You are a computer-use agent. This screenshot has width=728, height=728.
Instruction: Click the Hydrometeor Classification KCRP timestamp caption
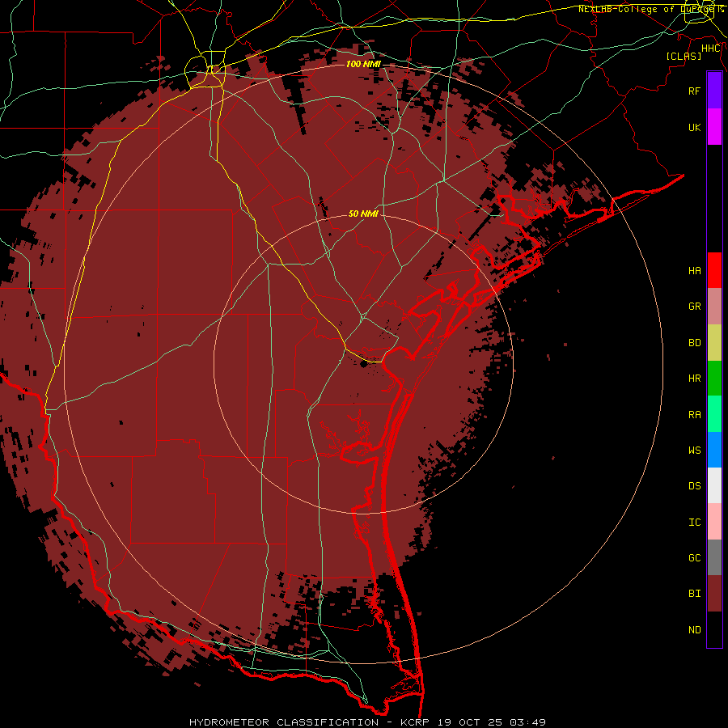pos(367,722)
